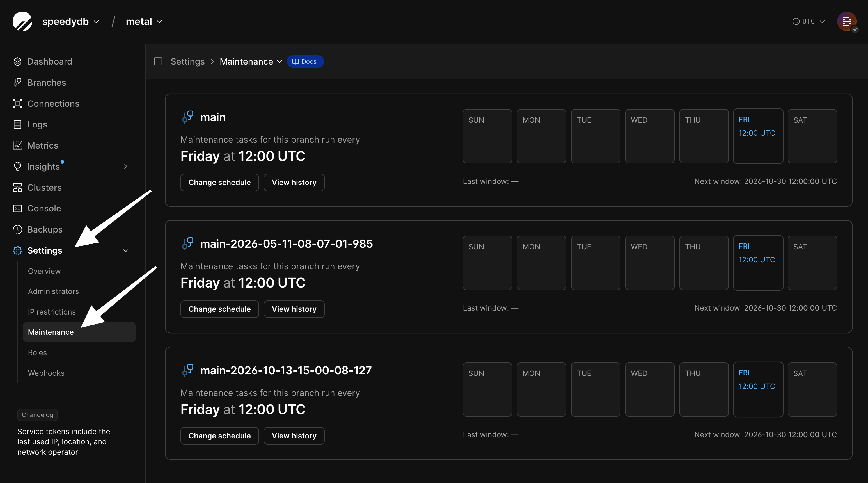Open the speedydb organization dropdown
Viewport: 868px width, 483px height.
(x=70, y=21)
